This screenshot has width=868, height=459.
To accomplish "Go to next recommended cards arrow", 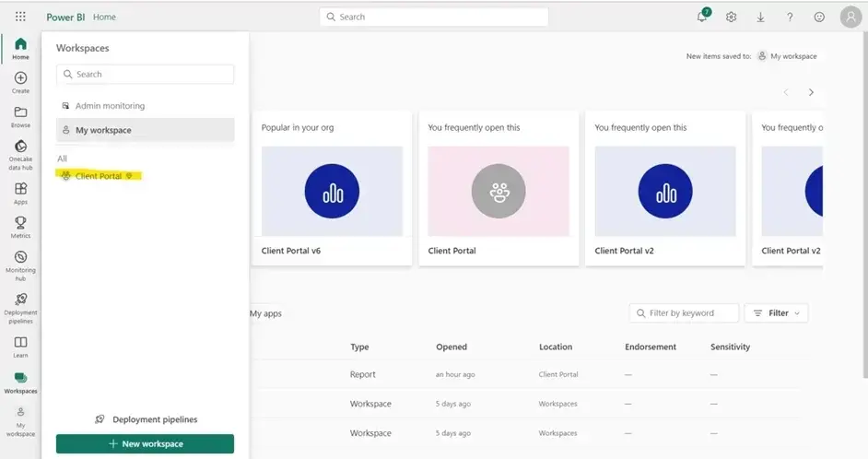I will pyautogui.click(x=811, y=92).
